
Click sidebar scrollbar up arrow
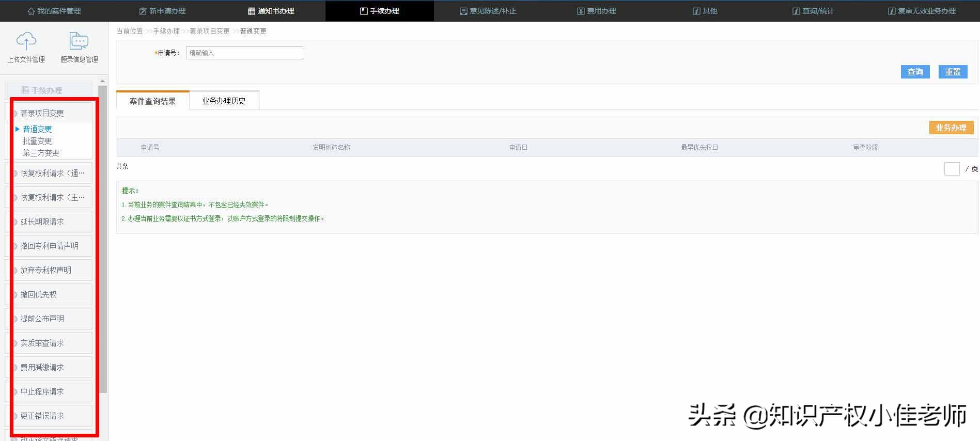(x=102, y=81)
